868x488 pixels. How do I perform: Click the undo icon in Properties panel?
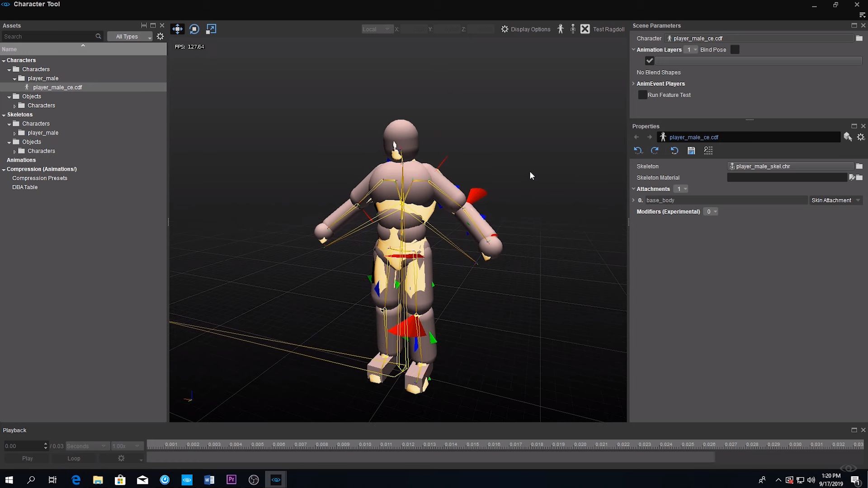point(638,150)
